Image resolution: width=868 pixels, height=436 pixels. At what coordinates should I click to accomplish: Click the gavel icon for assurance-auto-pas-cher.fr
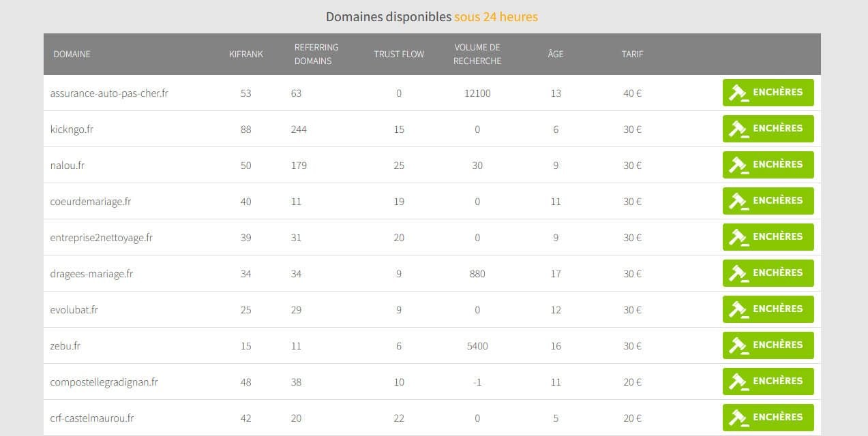point(739,93)
